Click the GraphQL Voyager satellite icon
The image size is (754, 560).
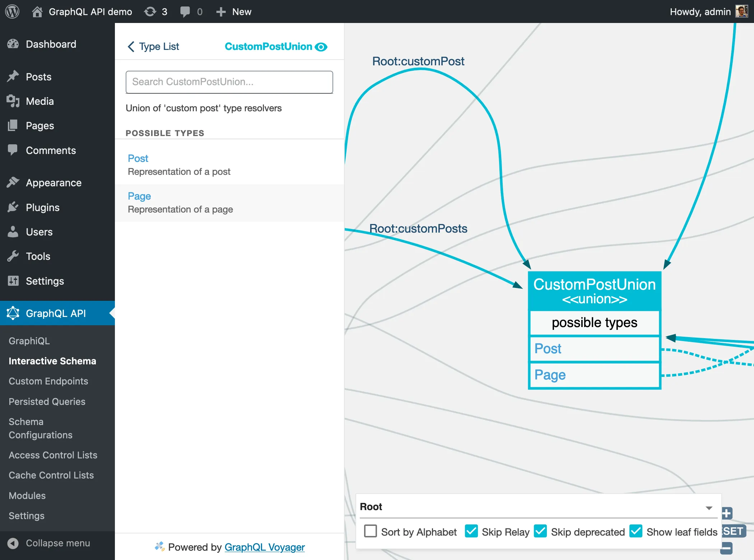tap(159, 546)
